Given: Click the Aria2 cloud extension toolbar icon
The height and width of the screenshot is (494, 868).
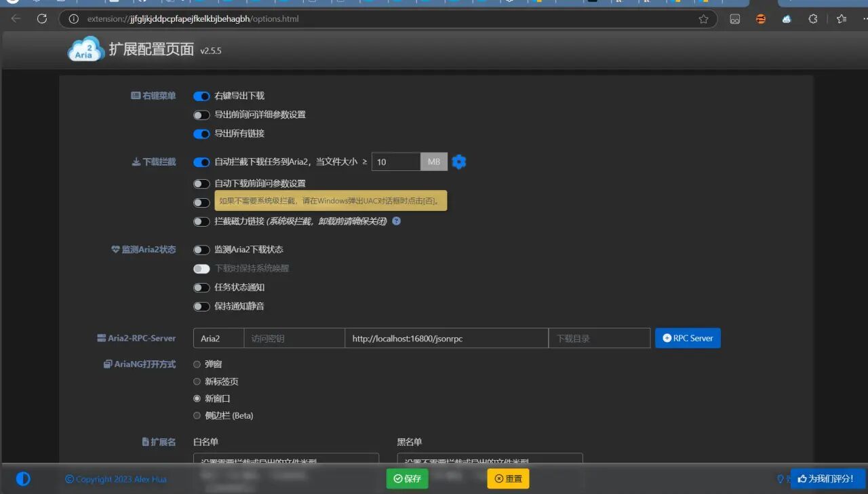Looking at the screenshot, I should click(x=787, y=19).
